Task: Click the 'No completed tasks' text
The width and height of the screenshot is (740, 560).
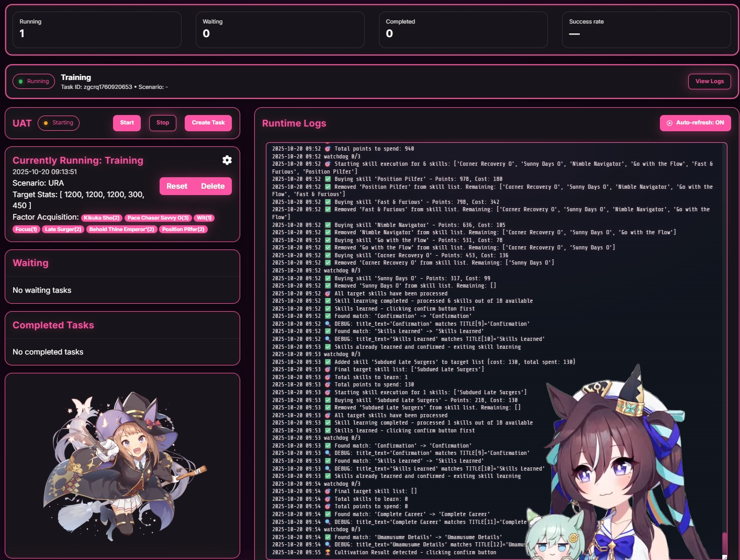Action: click(48, 352)
